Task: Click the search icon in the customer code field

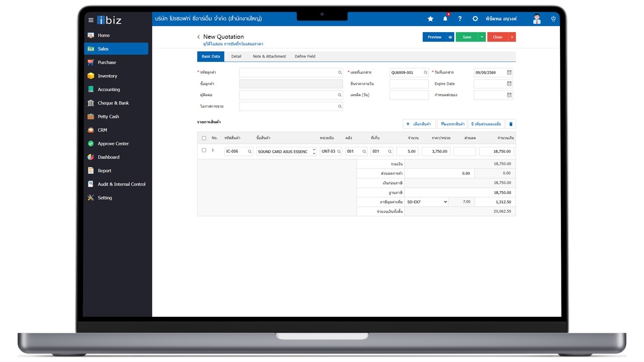Action: tap(340, 72)
